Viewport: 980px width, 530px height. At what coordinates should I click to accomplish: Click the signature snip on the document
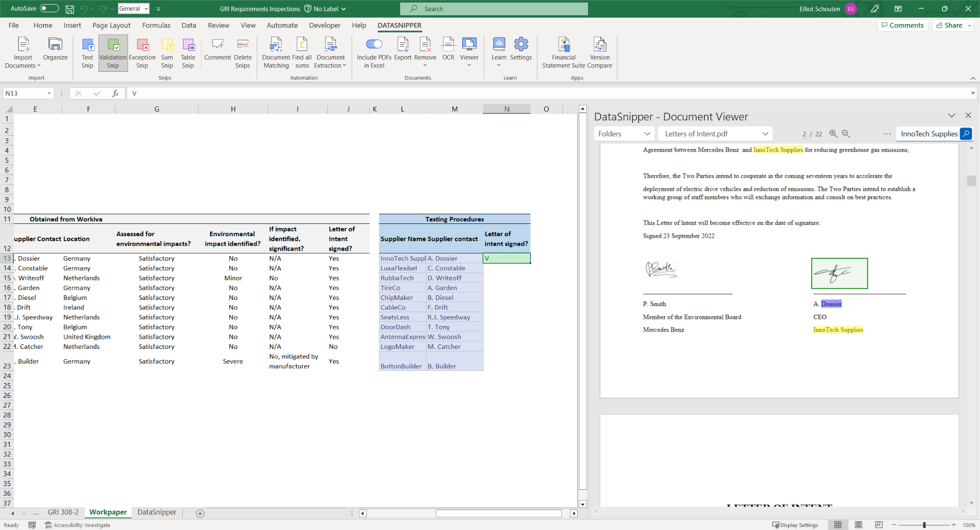[839, 273]
